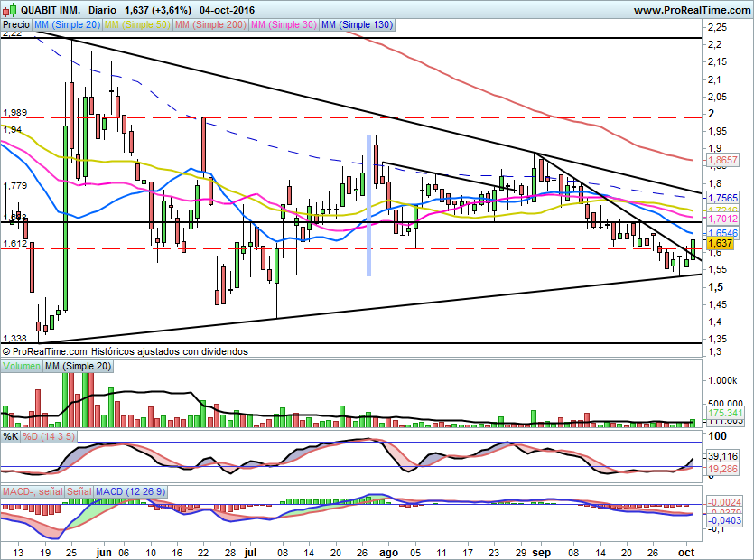754x560 pixels.
Task: Click the MM (Simple 50) yellow label
Action: (x=136, y=25)
